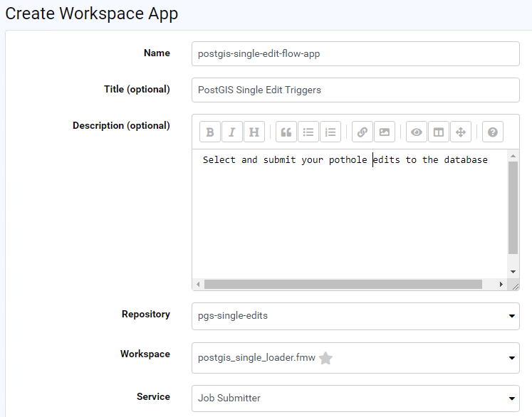The width and height of the screenshot is (532, 417).
Task: Click the description's vertical scrollbar thumb
Action: pos(513,208)
